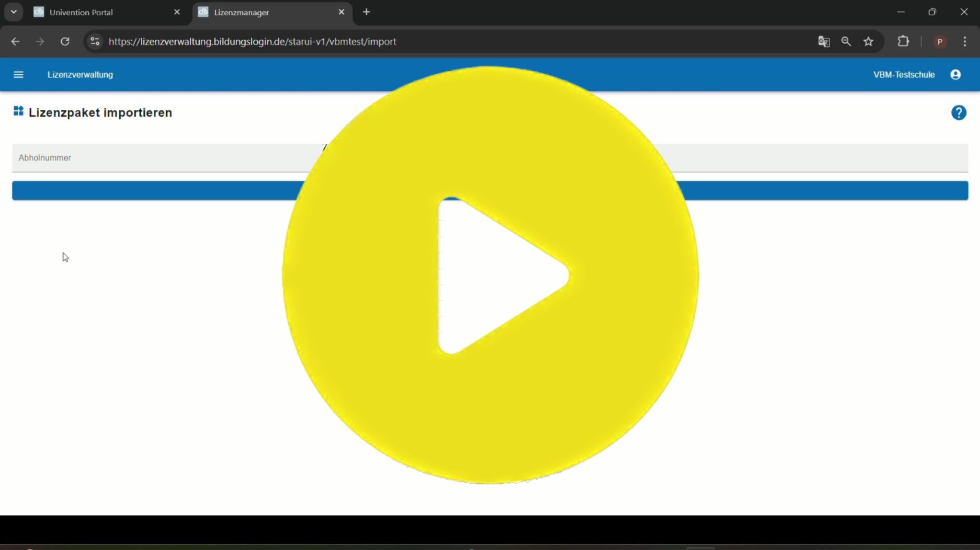Viewport: 980px width, 550px height.
Task: Go back to previous page
Action: [15, 42]
